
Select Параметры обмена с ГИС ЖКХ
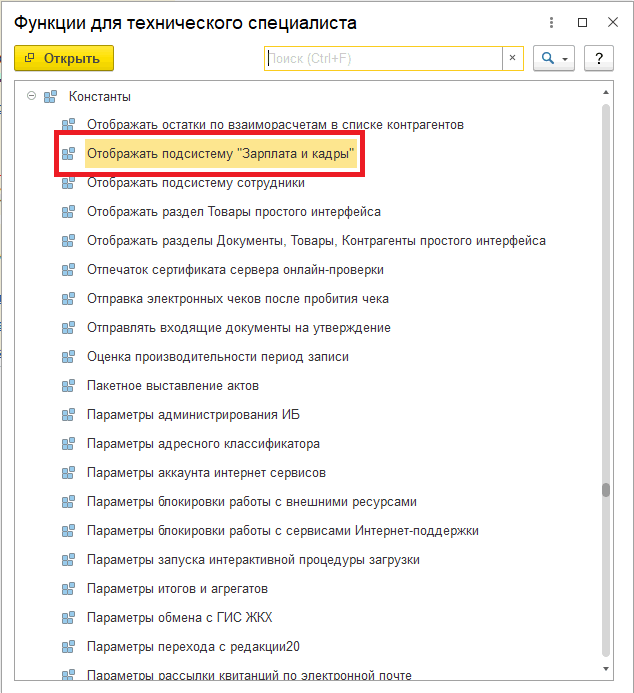[x=179, y=618]
